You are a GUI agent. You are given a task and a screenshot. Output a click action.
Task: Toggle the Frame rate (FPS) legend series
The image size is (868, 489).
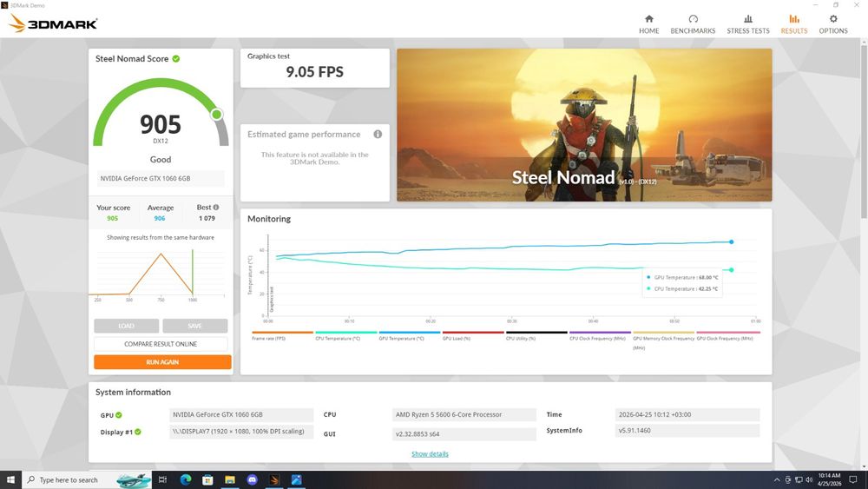tap(282, 336)
